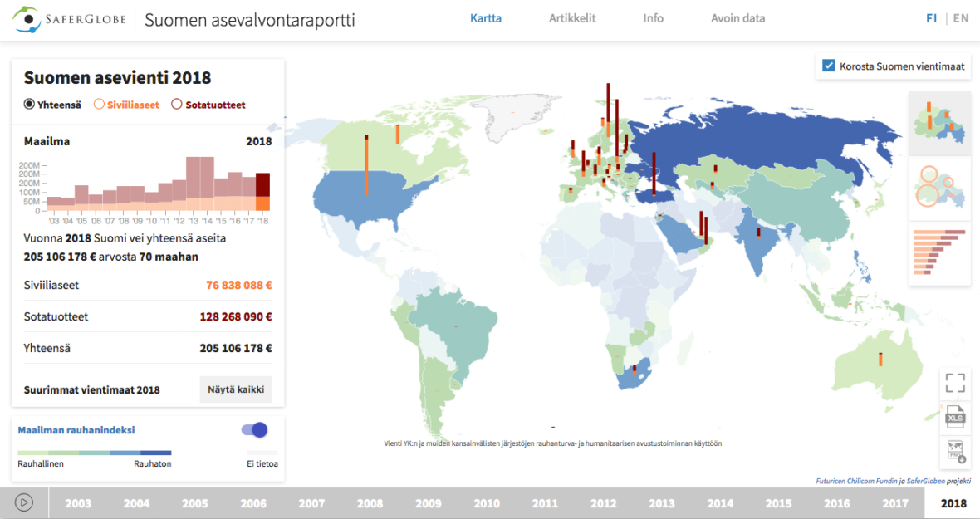Click Näytä kaikki button
Image resolution: width=980 pixels, height=519 pixels.
pyautogui.click(x=236, y=389)
